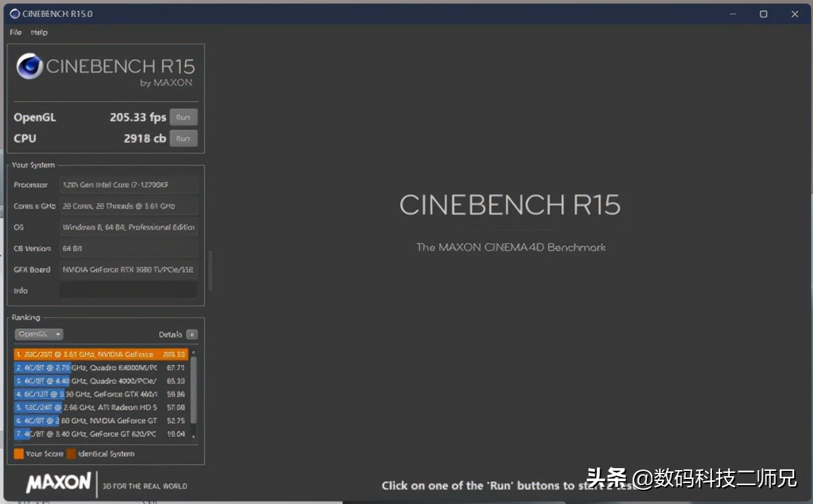Open the OpenGL ranking type dropdown

[x=39, y=334]
